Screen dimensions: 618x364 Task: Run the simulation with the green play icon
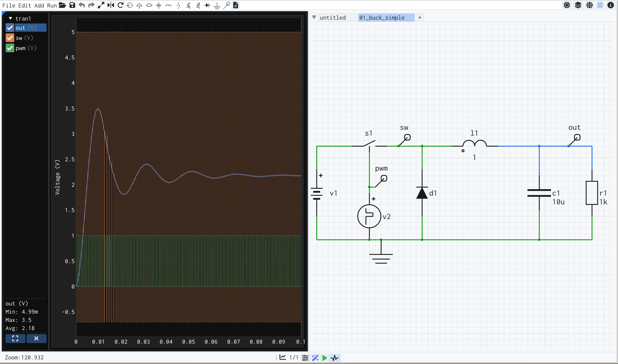pyautogui.click(x=324, y=358)
